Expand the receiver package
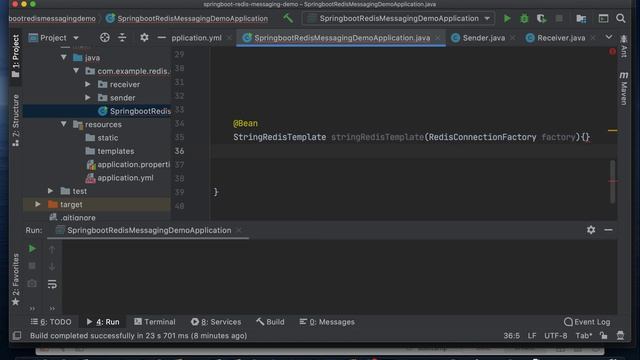The image size is (640, 360). tap(88, 84)
